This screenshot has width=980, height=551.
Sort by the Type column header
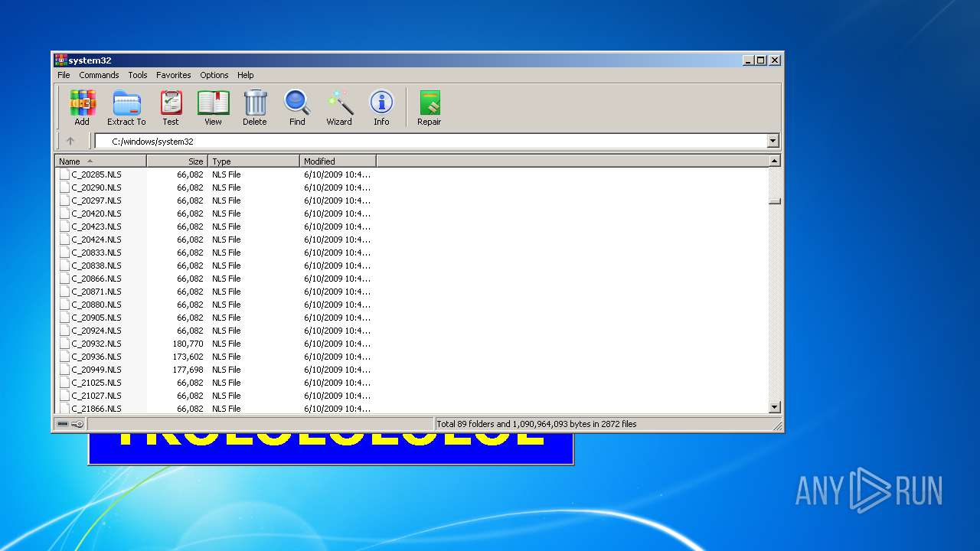(x=253, y=161)
